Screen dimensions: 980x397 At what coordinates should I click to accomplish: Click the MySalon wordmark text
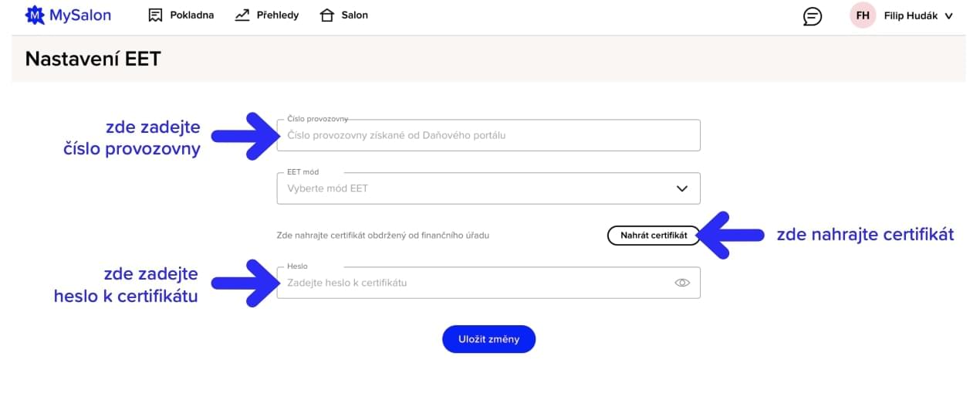pos(80,15)
